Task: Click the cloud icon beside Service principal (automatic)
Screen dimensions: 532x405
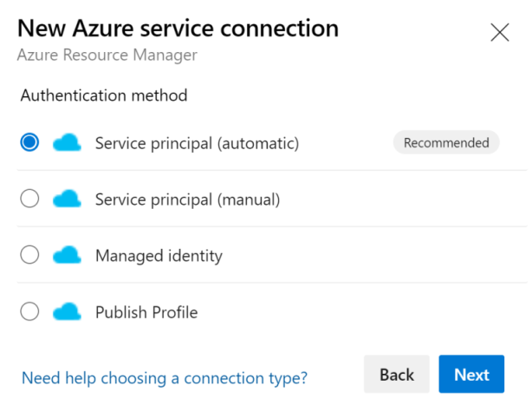Action: click(x=67, y=142)
